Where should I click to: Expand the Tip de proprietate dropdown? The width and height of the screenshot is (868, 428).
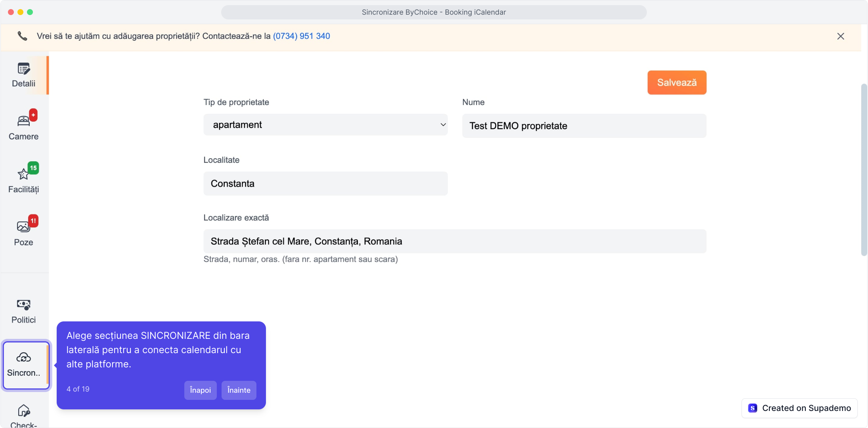(x=325, y=125)
